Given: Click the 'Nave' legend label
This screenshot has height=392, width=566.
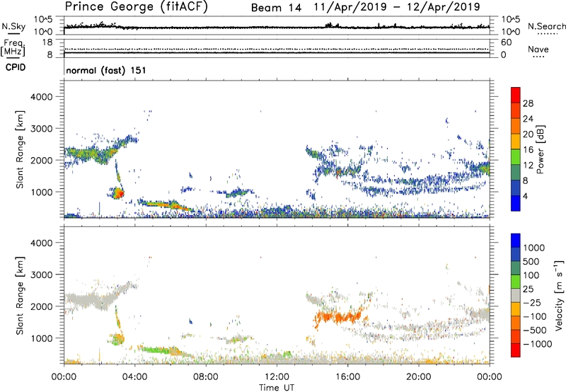Looking at the screenshot, I should [x=538, y=49].
